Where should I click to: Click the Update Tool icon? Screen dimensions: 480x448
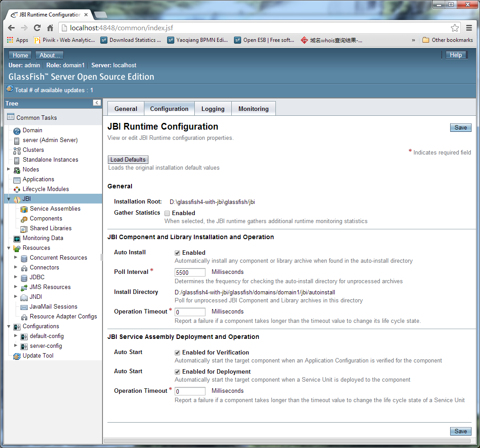coord(17,356)
